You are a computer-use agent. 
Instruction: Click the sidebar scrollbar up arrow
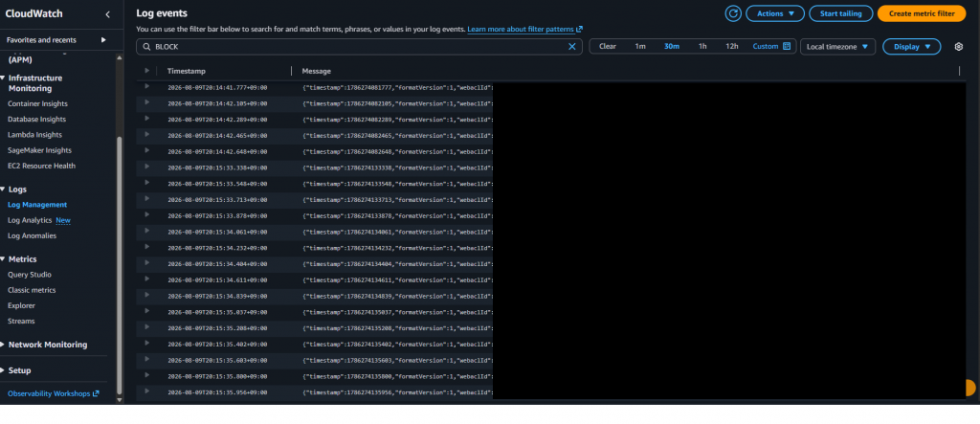coord(120,57)
